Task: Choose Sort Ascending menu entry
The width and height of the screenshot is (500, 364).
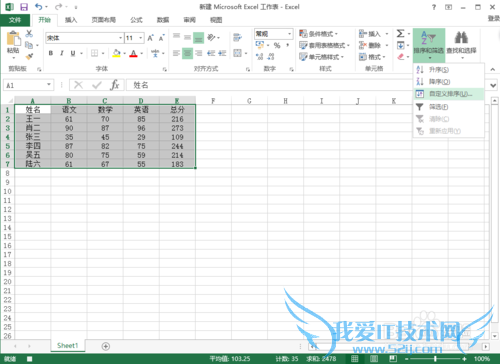Action: [449, 70]
